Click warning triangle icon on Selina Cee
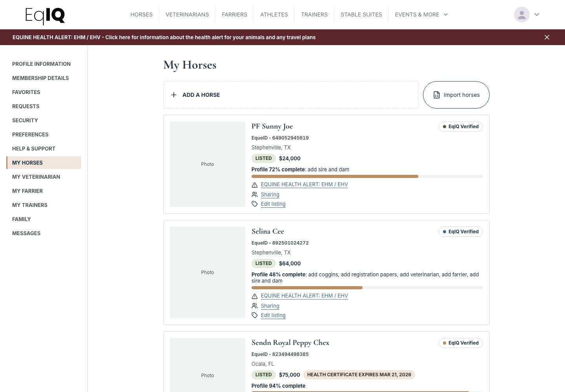This screenshot has height=392, width=565. coord(255,296)
